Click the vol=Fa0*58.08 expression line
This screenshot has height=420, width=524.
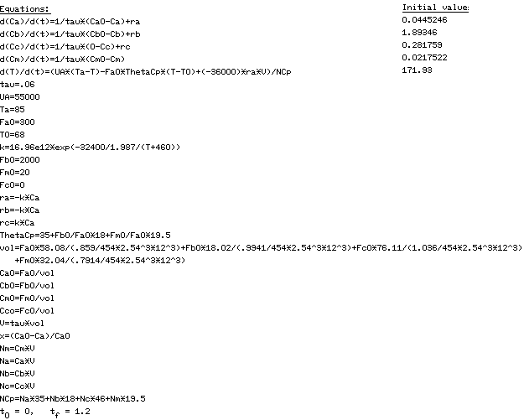pyautogui.click(x=261, y=254)
